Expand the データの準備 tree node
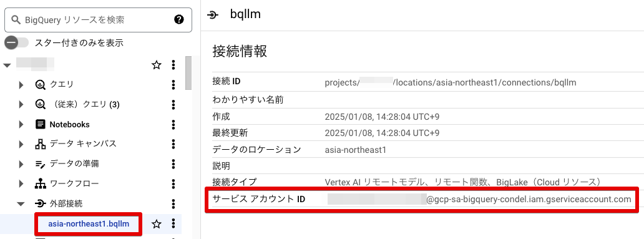This screenshot has height=239, width=644. coord(21,164)
